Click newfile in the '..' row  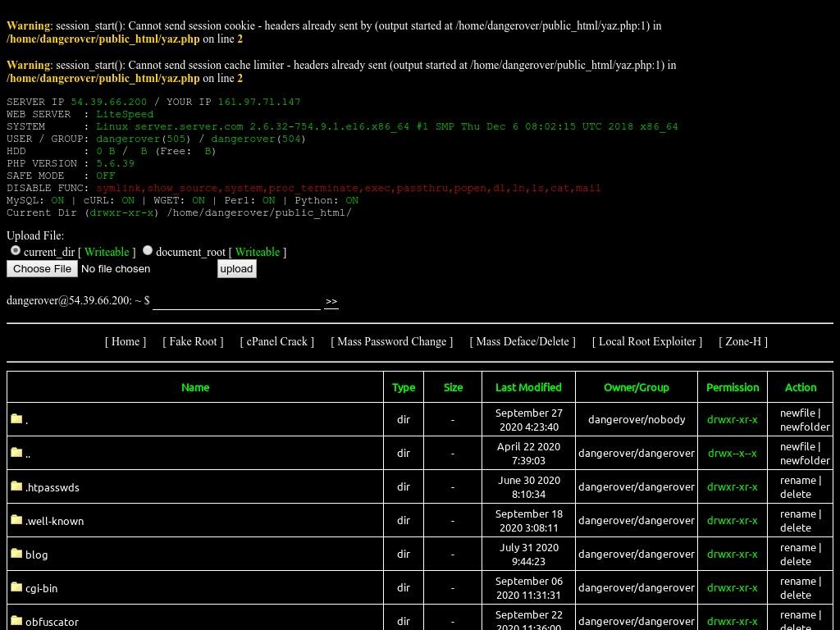797,446
